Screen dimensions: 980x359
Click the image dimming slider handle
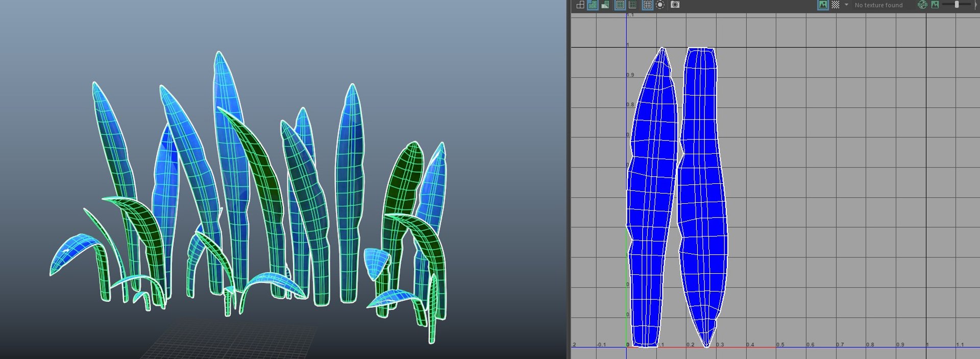[957, 5]
